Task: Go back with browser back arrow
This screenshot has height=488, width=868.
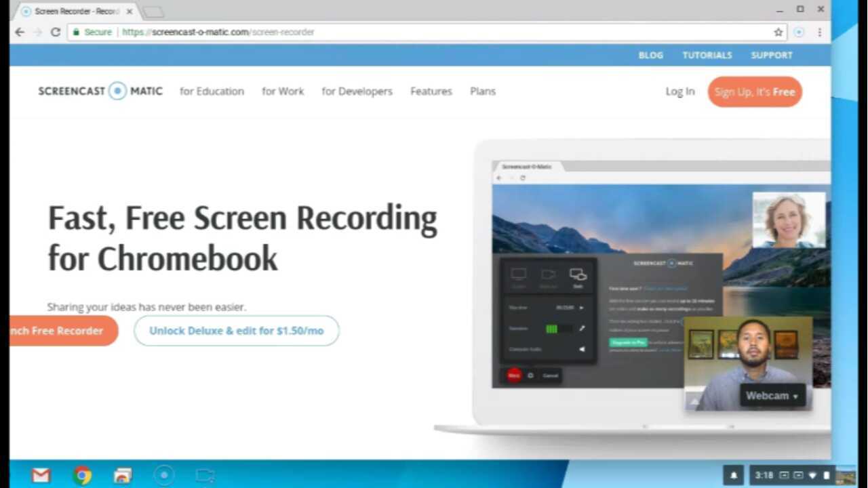Action: point(20,32)
